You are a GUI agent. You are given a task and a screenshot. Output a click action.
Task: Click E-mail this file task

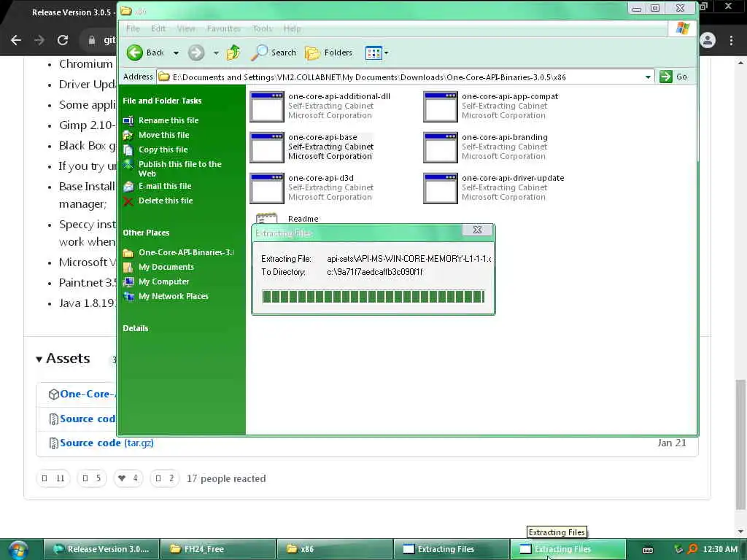point(165,186)
